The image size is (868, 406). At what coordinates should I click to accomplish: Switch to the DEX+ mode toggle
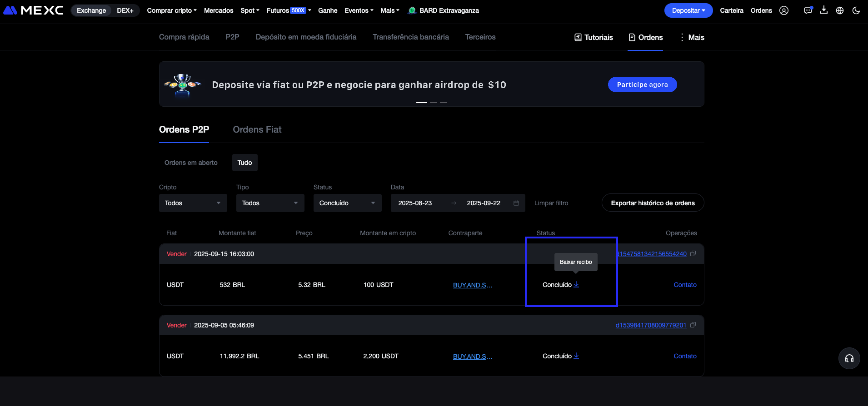pyautogui.click(x=125, y=10)
